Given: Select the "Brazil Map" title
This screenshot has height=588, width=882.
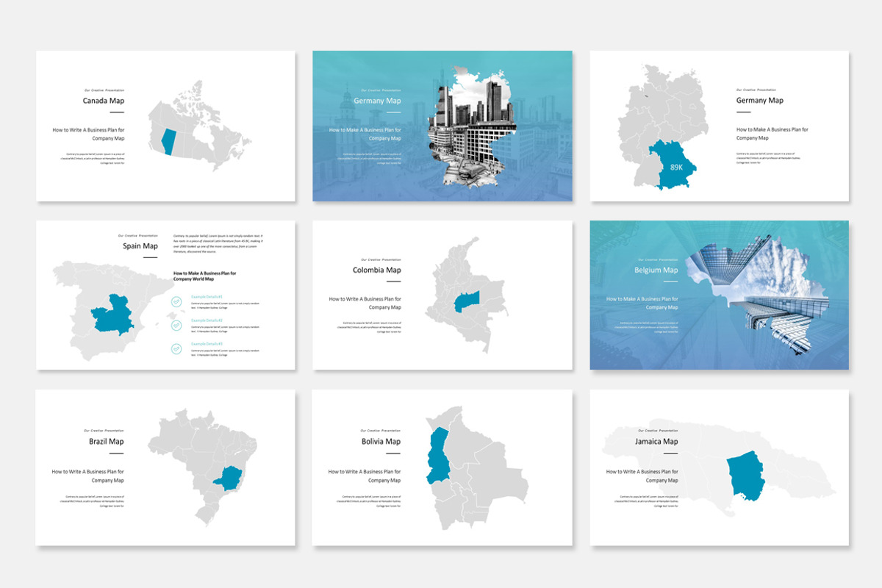Looking at the screenshot, I should point(107,442).
